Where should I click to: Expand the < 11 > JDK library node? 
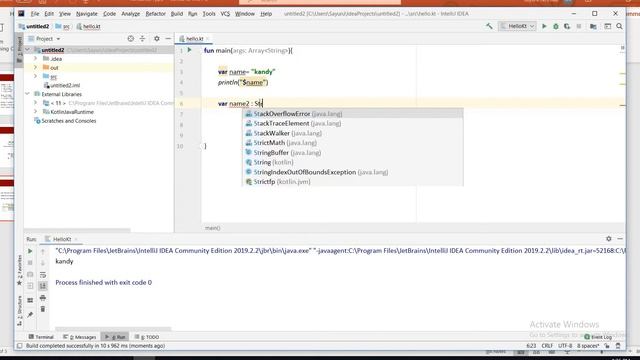coord(36,103)
